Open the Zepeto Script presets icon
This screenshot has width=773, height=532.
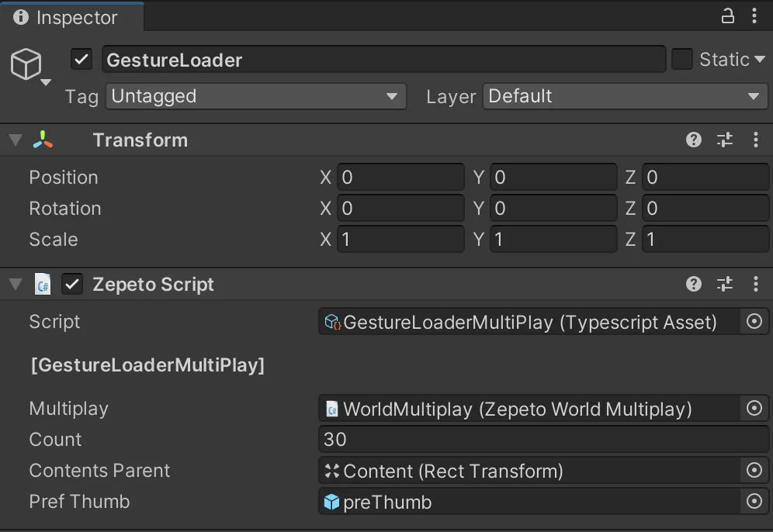click(x=725, y=284)
